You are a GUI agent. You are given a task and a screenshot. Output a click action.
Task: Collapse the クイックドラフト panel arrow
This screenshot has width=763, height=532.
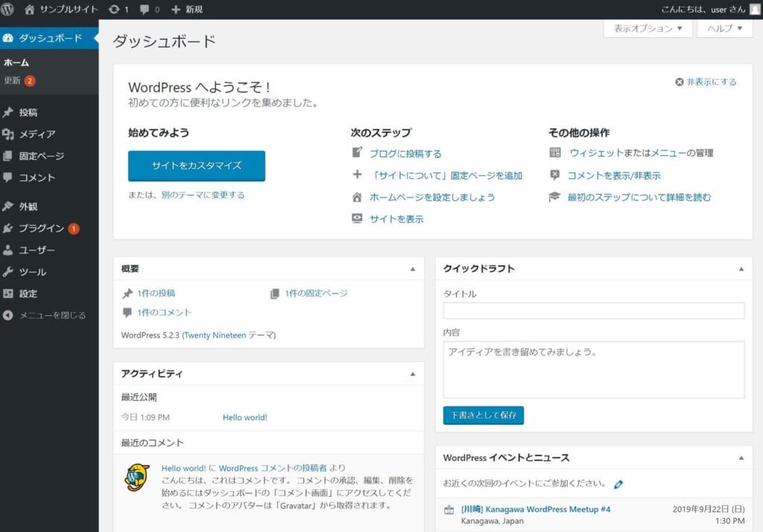[741, 268]
